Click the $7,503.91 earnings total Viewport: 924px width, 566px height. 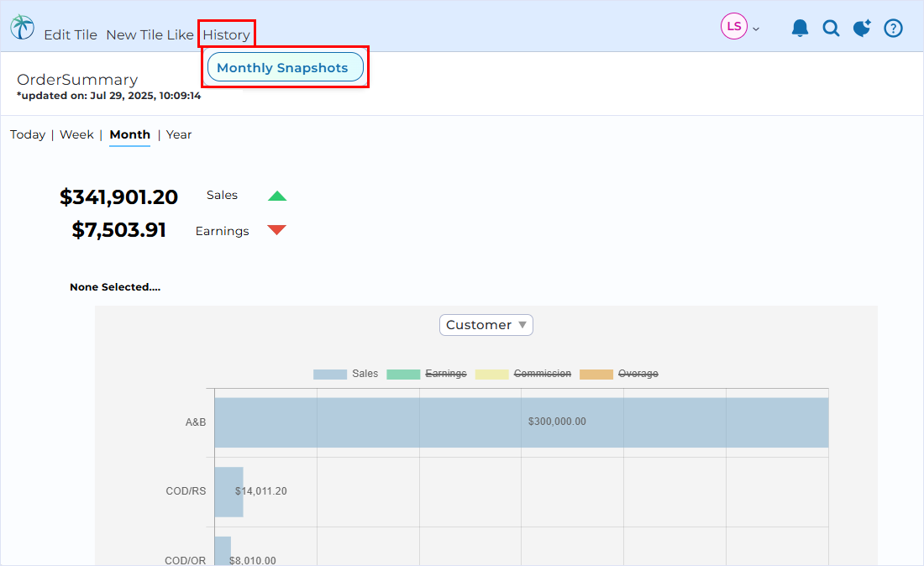click(x=118, y=230)
